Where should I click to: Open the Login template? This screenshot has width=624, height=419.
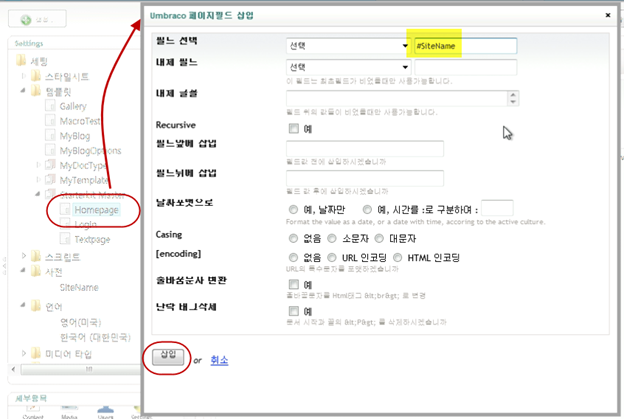86,224
